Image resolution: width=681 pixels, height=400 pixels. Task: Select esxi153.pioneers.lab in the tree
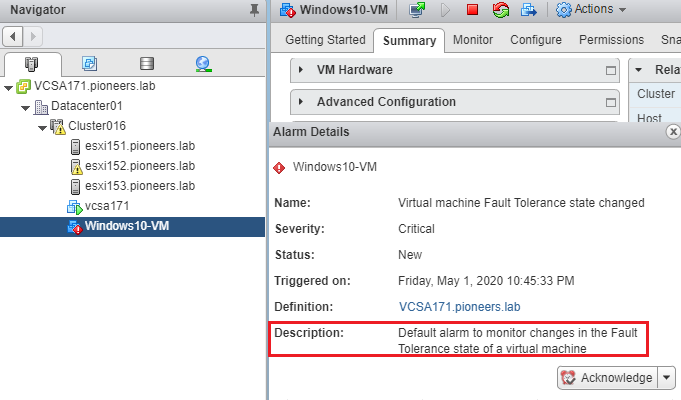click(x=140, y=186)
